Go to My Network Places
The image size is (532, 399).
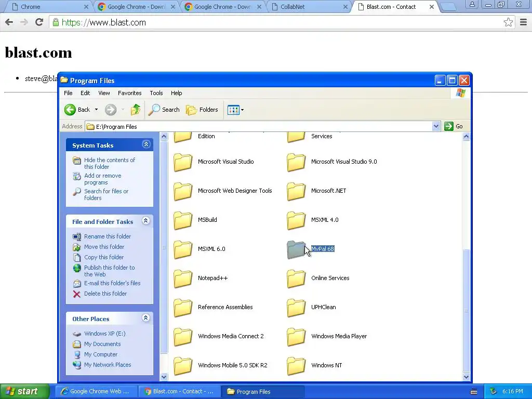pyautogui.click(x=107, y=365)
